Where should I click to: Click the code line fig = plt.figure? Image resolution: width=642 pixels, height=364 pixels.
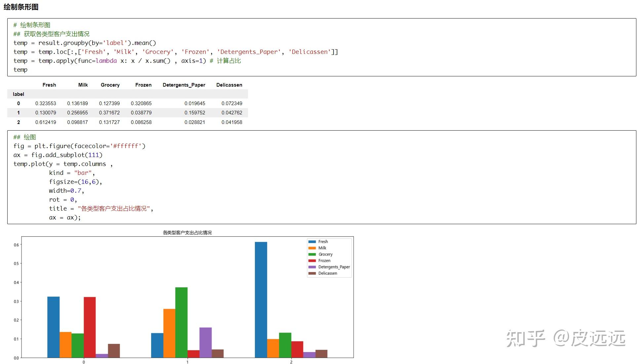(79, 146)
